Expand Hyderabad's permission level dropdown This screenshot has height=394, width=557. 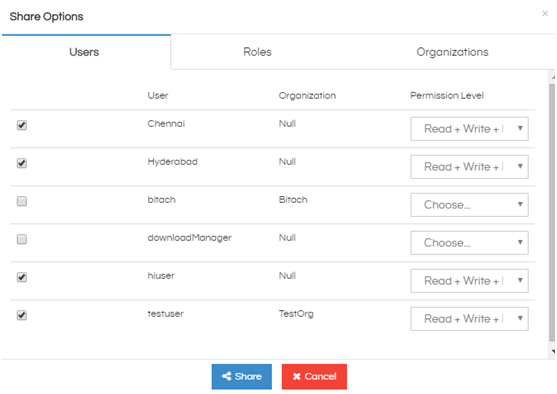(x=469, y=167)
